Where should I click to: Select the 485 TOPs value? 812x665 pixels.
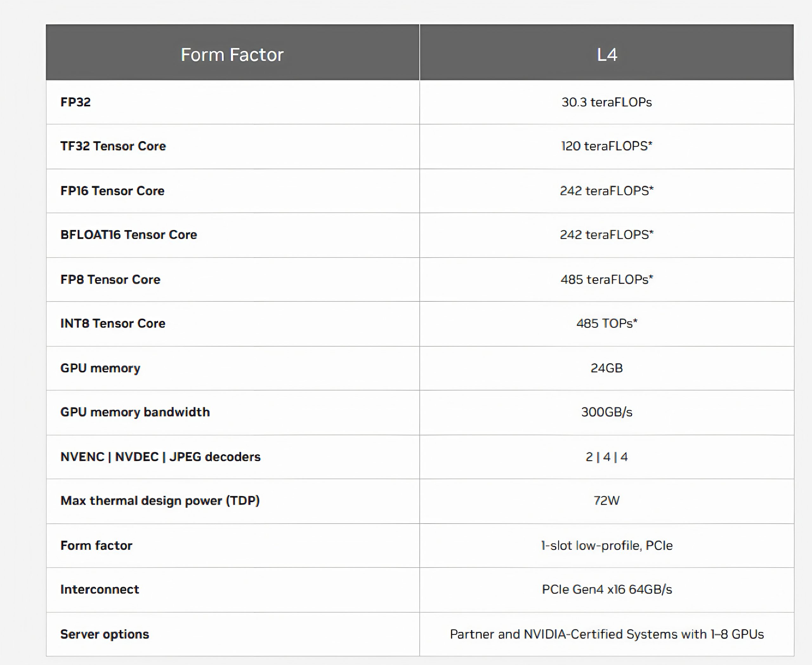tap(606, 324)
